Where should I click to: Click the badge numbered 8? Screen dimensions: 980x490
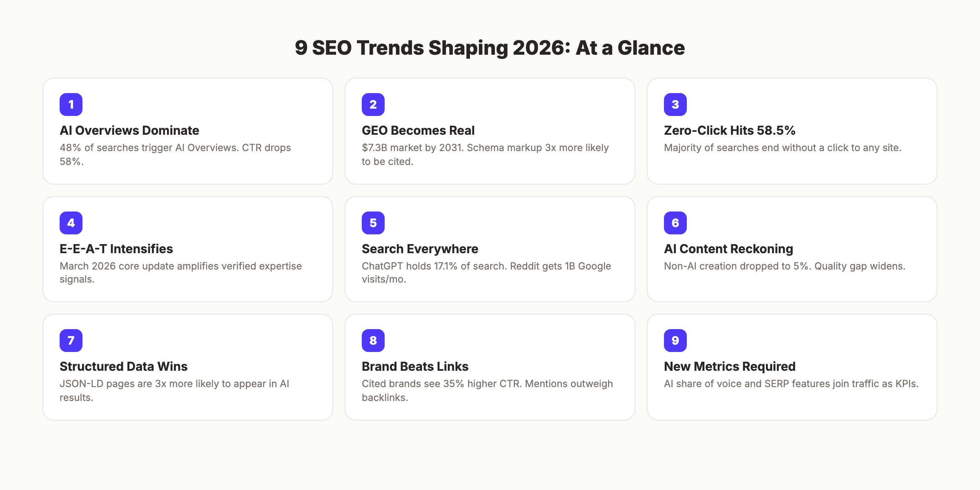click(x=373, y=340)
